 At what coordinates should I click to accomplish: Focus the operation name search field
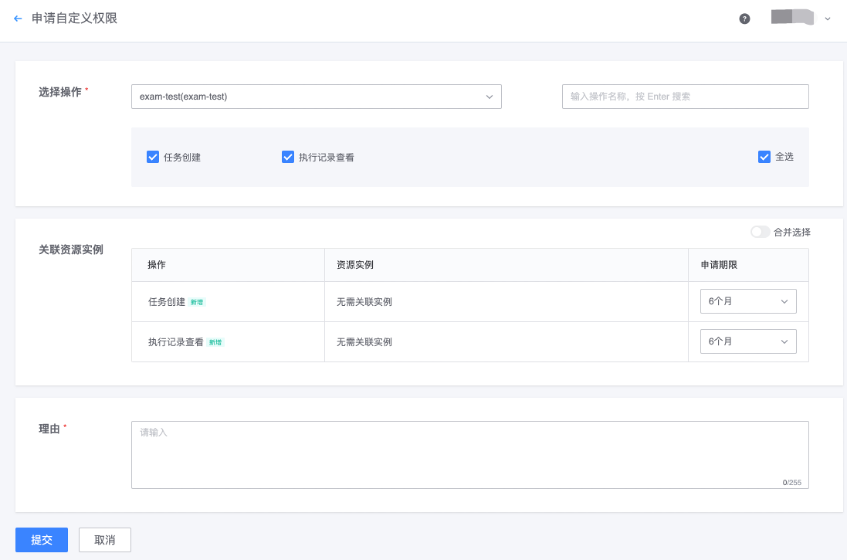point(685,96)
